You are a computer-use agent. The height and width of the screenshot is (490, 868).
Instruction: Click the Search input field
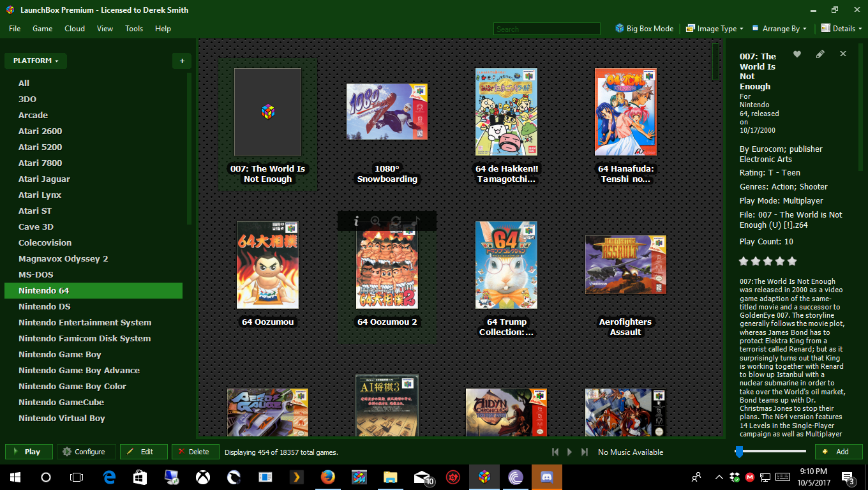click(547, 29)
